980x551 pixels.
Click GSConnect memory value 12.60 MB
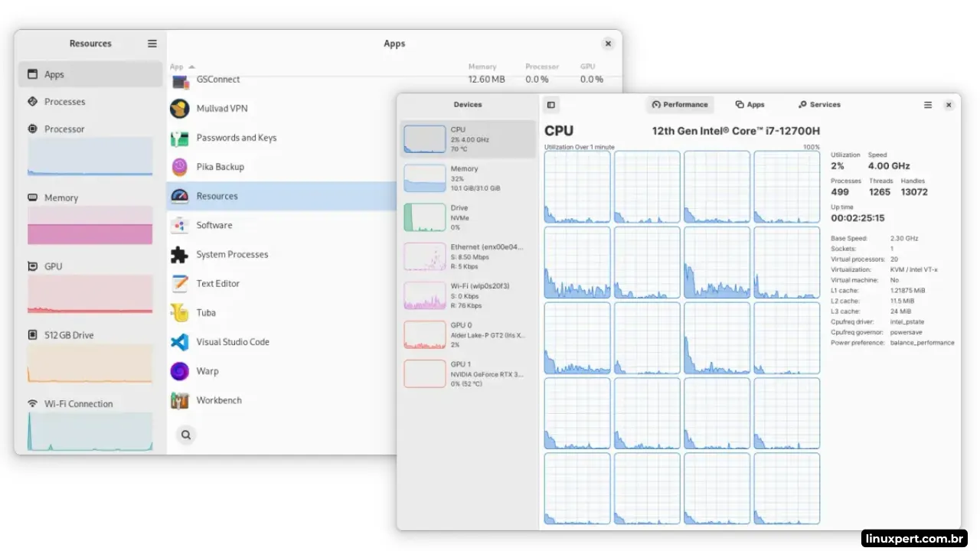[x=486, y=80]
